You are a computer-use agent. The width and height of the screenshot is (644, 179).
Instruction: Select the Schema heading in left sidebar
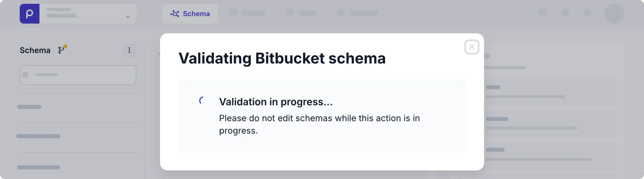[x=35, y=50]
